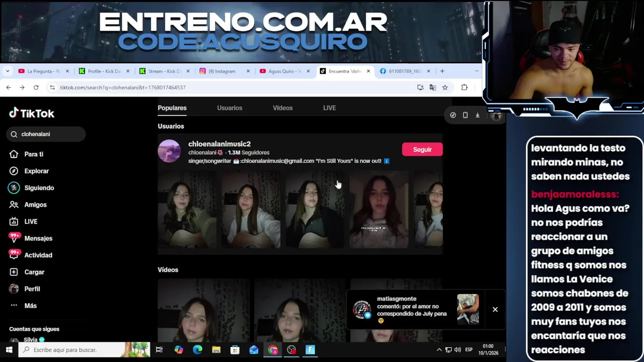Viewport: 644px width, 362px height.
Task: Open the chloenalanimusic2 username link
Action: pos(219,144)
